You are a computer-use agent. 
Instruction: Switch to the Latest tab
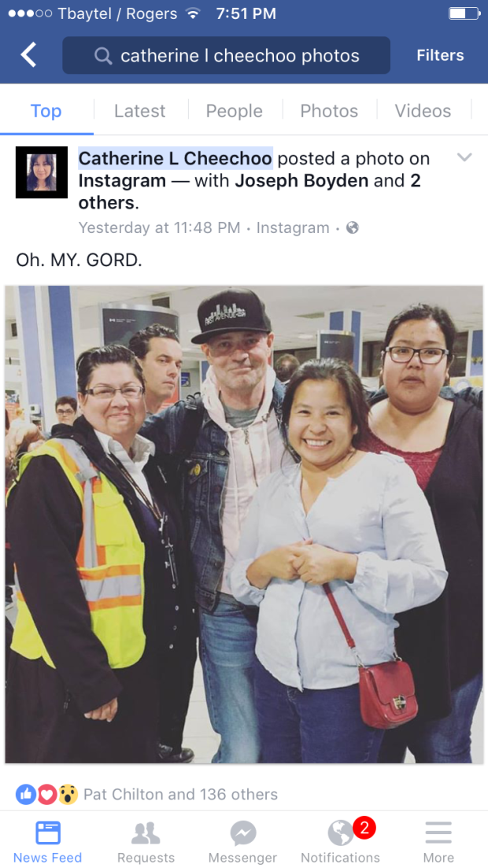coord(139,111)
